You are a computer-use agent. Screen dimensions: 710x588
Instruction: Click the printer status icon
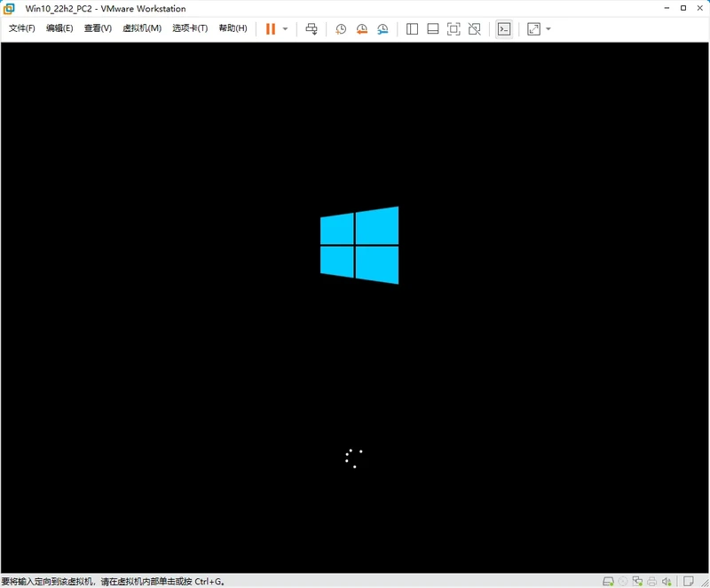point(652,581)
